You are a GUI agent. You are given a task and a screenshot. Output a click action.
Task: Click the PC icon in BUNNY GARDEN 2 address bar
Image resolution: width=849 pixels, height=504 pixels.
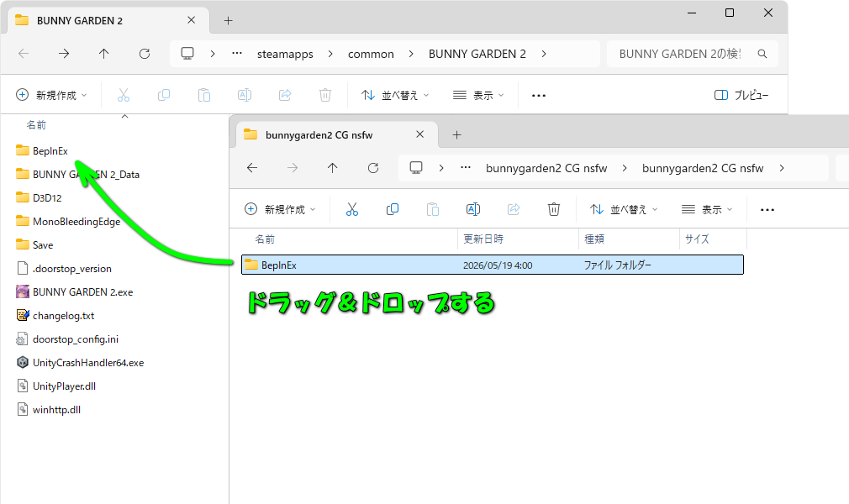click(x=187, y=54)
